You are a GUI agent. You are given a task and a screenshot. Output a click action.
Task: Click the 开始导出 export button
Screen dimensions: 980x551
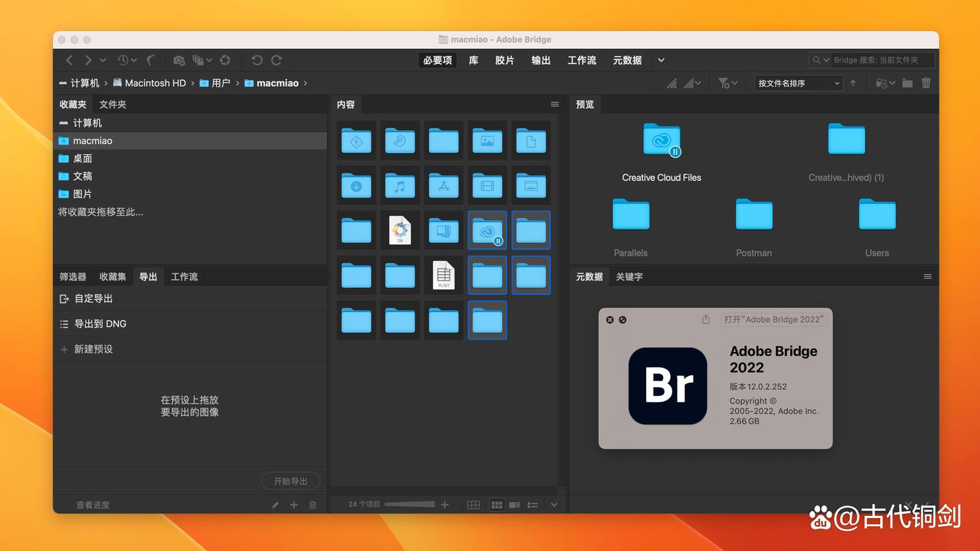pyautogui.click(x=291, y=481)
